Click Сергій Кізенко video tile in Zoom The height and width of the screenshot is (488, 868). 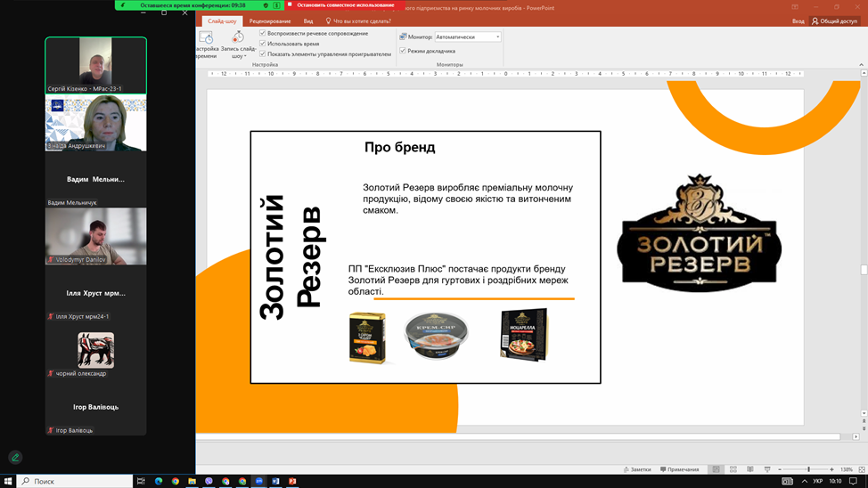(95, 65)
